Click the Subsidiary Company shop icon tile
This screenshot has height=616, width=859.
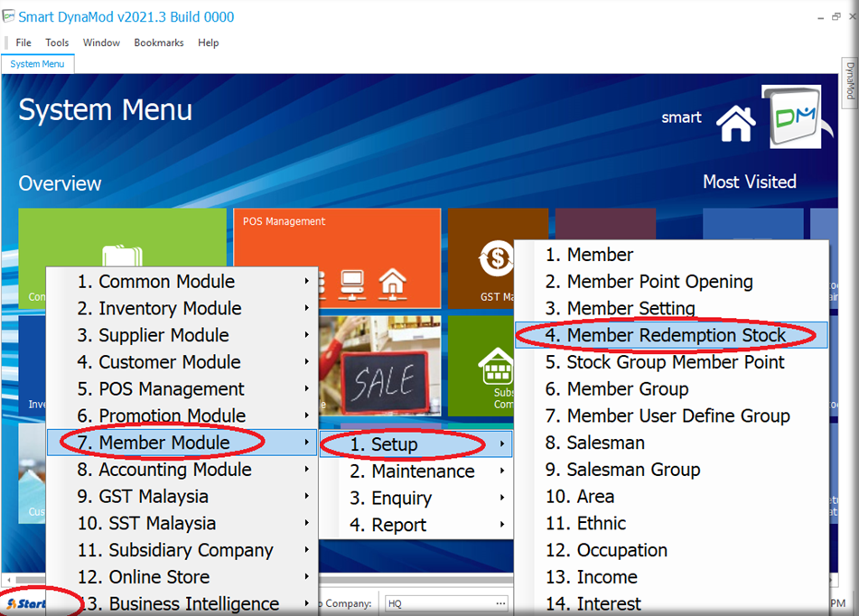497,368
